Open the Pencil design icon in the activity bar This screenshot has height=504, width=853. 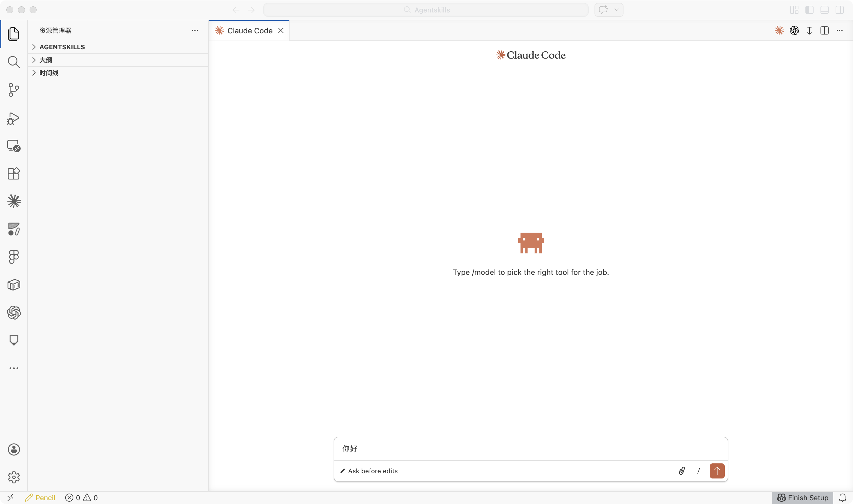(14, 229)
